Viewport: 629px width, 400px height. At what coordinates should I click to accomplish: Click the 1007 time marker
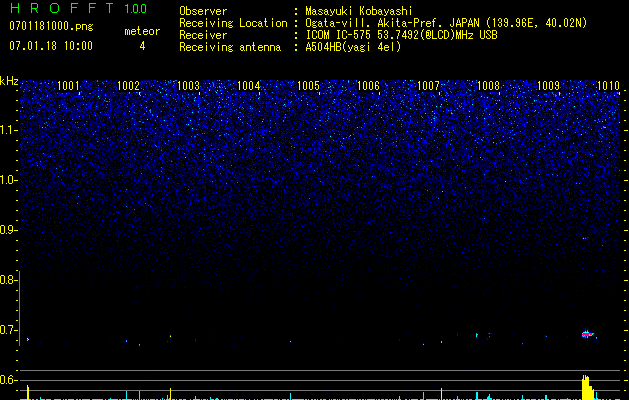[428, 86]
